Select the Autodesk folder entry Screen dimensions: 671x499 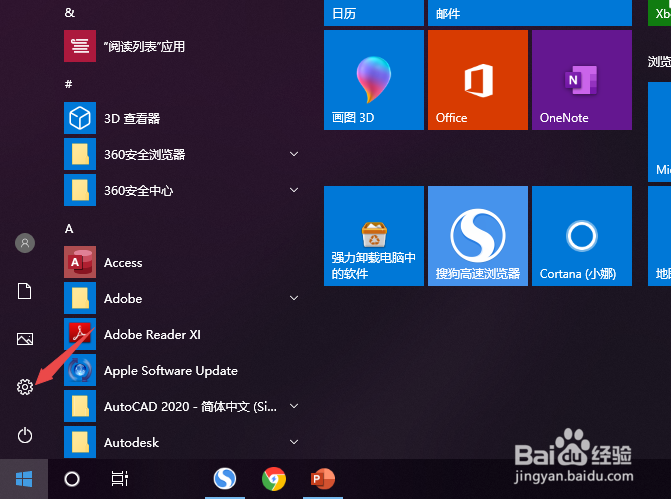pyautogui.click(x=131, y=442)
